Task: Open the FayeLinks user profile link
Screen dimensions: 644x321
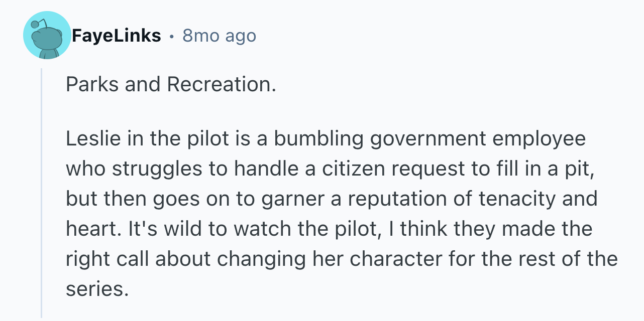Action: [116, 36]
